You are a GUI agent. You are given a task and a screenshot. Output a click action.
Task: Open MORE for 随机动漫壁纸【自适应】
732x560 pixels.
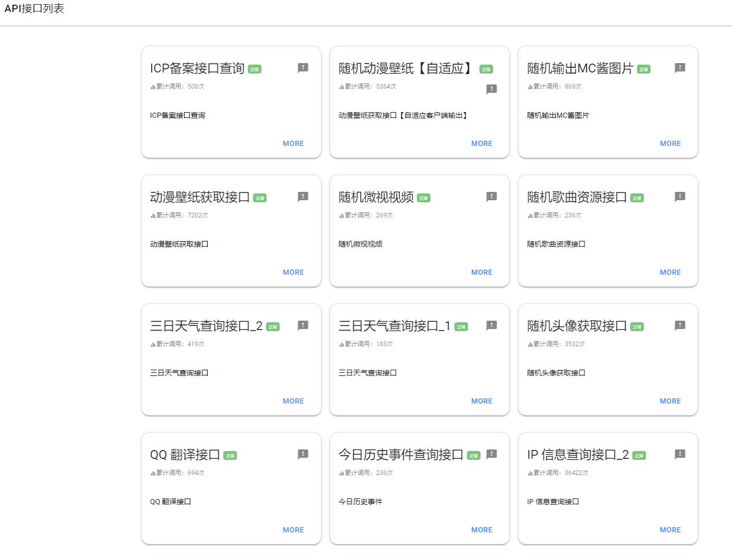[482, 143]
